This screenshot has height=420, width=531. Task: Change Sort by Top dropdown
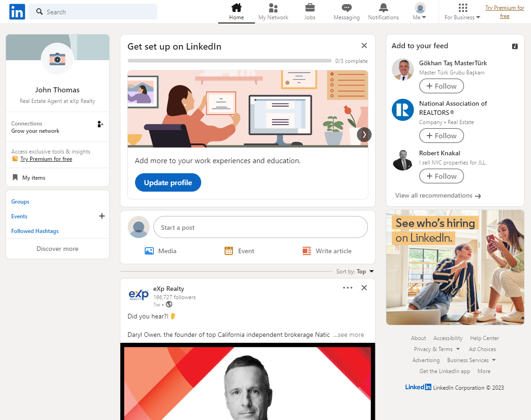click(365, 272)
